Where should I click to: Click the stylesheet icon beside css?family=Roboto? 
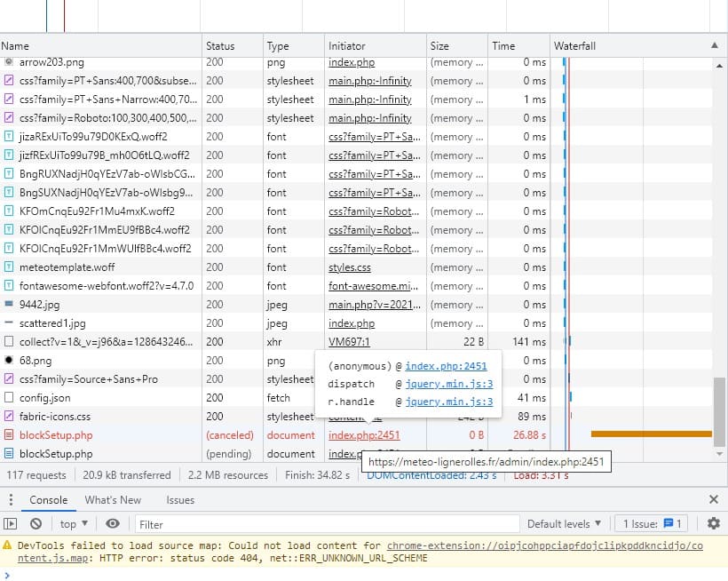tap(9, 117)
